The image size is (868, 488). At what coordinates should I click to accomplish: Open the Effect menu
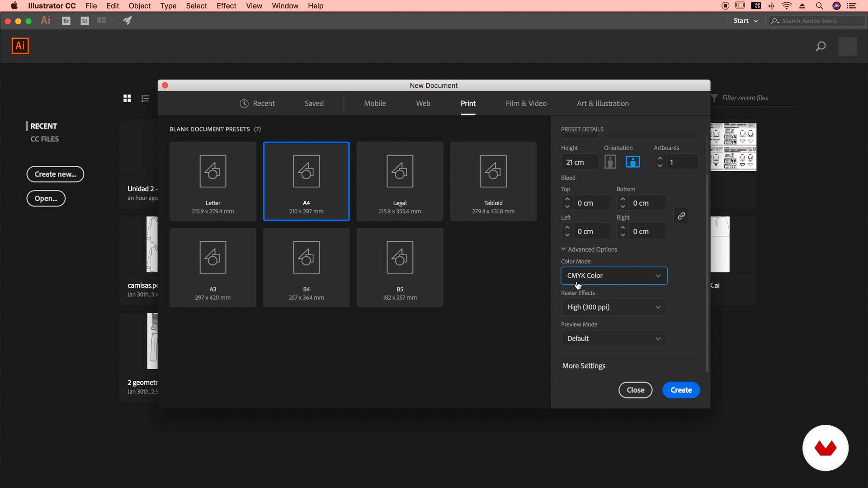click(226, 6)
